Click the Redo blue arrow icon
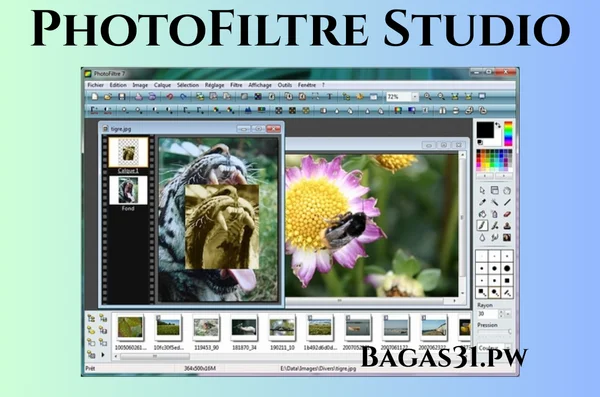 (x=183, y=97)
